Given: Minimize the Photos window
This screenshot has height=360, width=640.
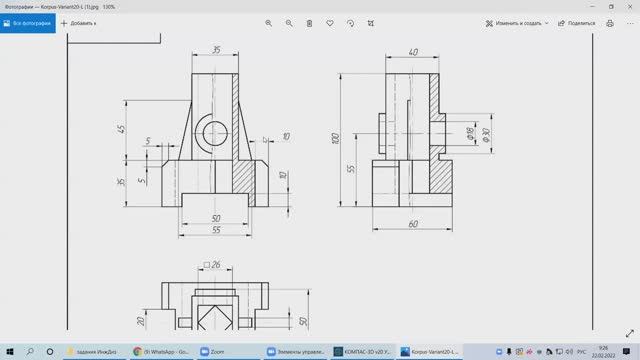Looking at the screenshot, I should (592, 7).
